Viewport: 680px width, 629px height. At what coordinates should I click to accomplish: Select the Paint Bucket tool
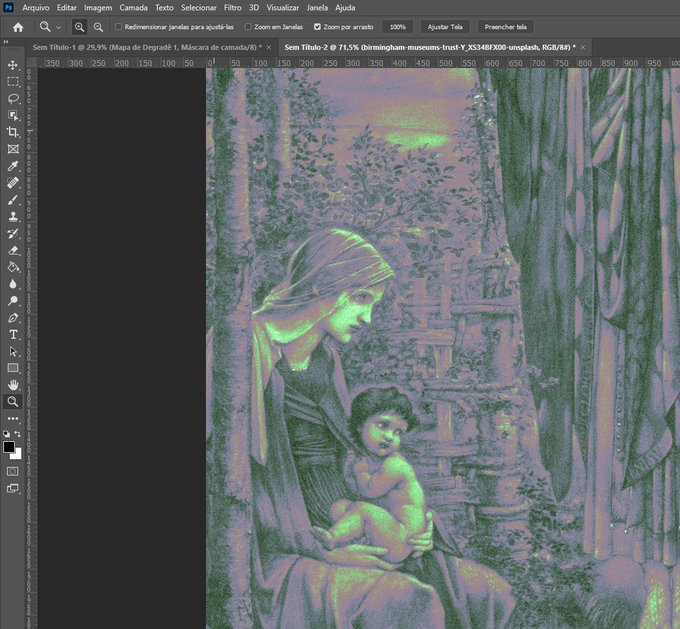13,267
